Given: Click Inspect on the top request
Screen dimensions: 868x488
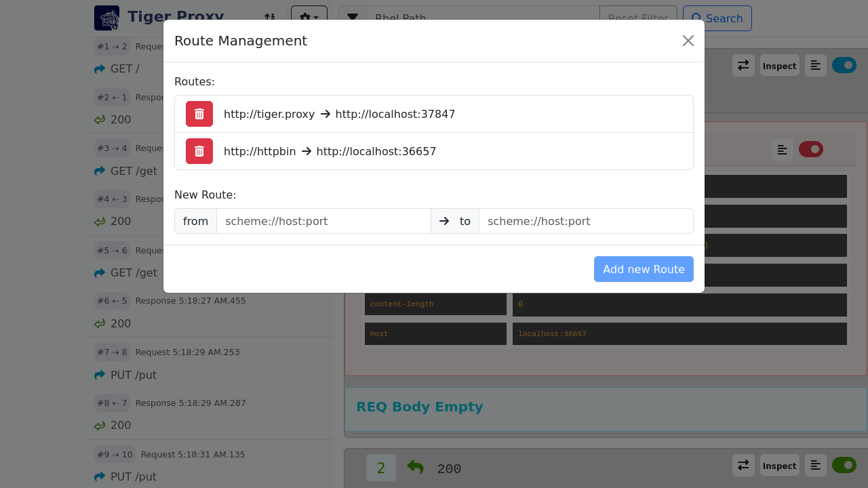Looking at the screenshot, I should pos(780,66).
